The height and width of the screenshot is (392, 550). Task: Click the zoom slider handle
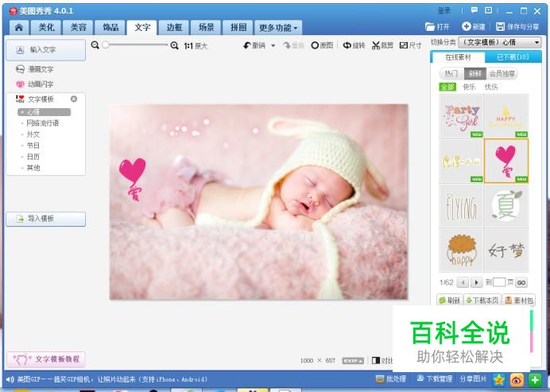point(105,45)
